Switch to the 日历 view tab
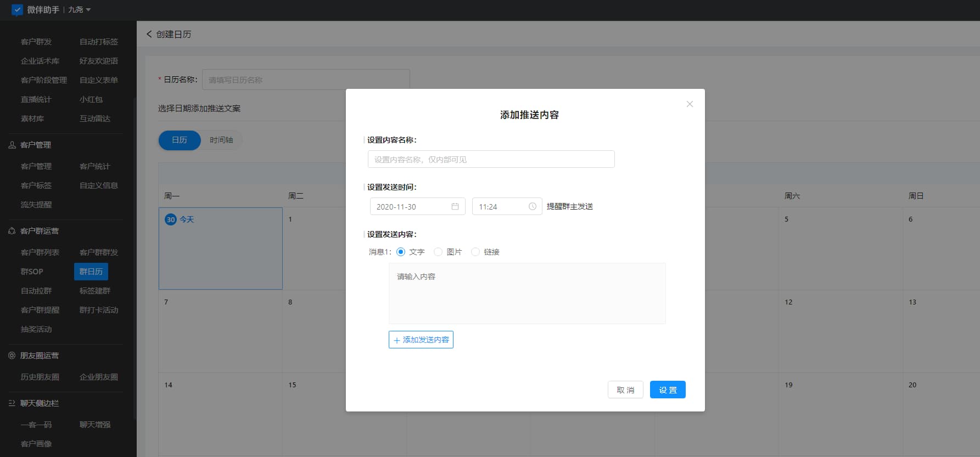Viewport: 980px width, 457px height. click(x=180, y=140)
